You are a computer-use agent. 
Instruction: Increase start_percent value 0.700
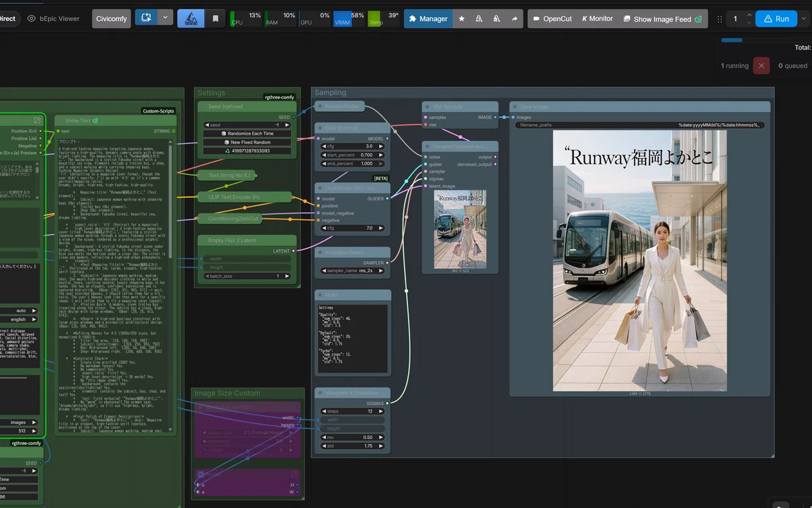click(x=382, y=155)
